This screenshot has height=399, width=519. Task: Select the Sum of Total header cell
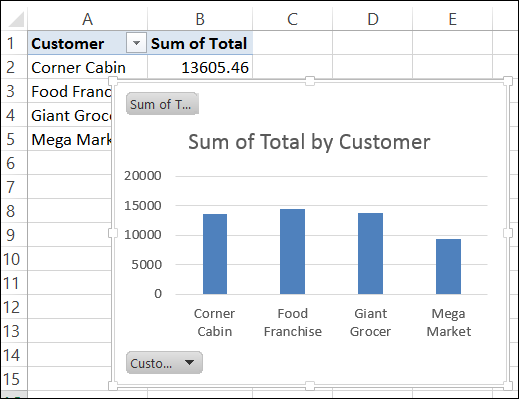pyautogui.click(x=200, y=43)
